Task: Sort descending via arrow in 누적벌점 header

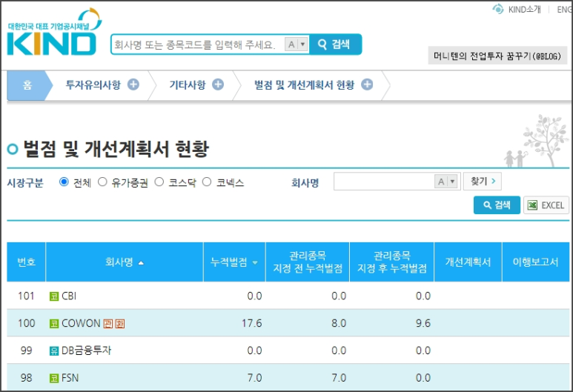Action: pos(255,262)
